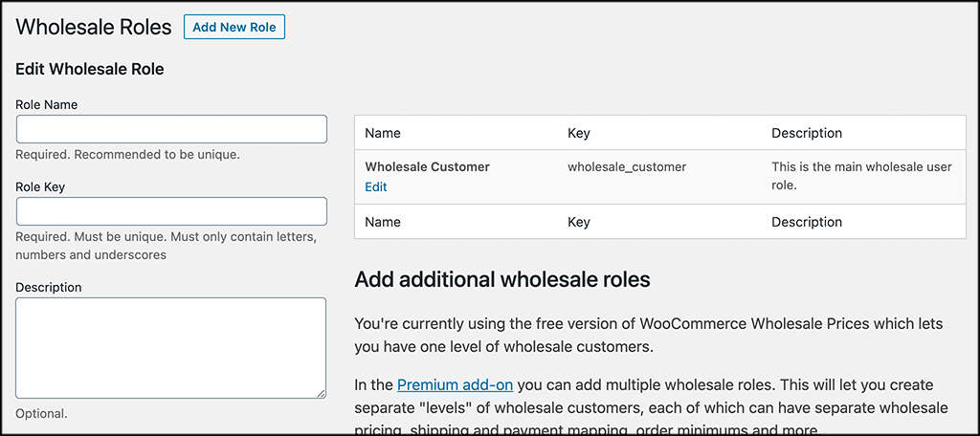Click the Name label in table footer
The image size is (980, 436).
point(383,222)
